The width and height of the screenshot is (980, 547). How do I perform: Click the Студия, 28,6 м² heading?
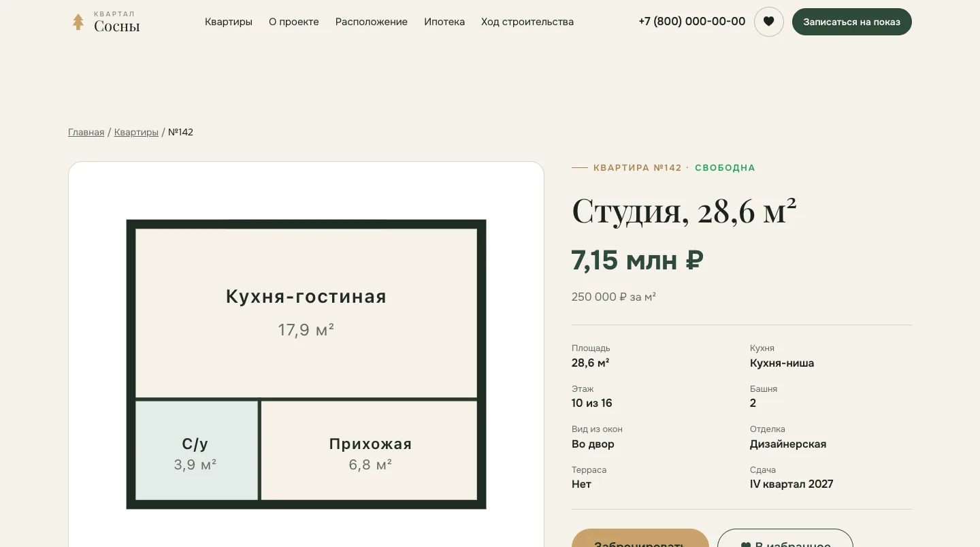(x=684, y=211)
